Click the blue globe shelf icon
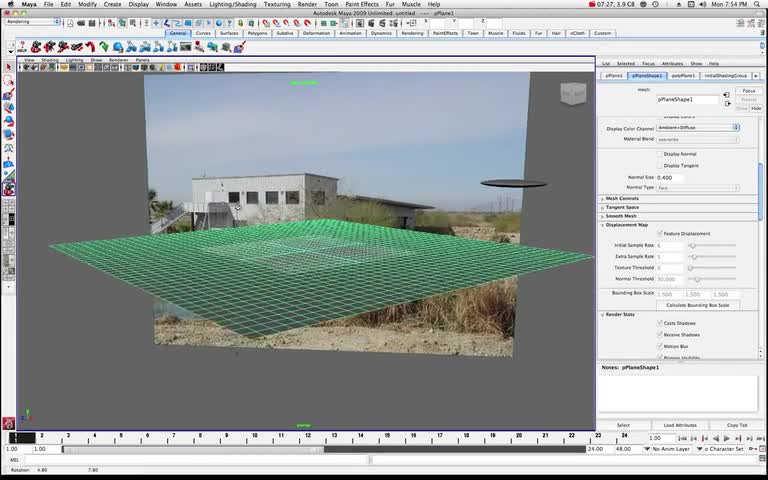Viewport: 768px width, 480px height. pos(118,47)
